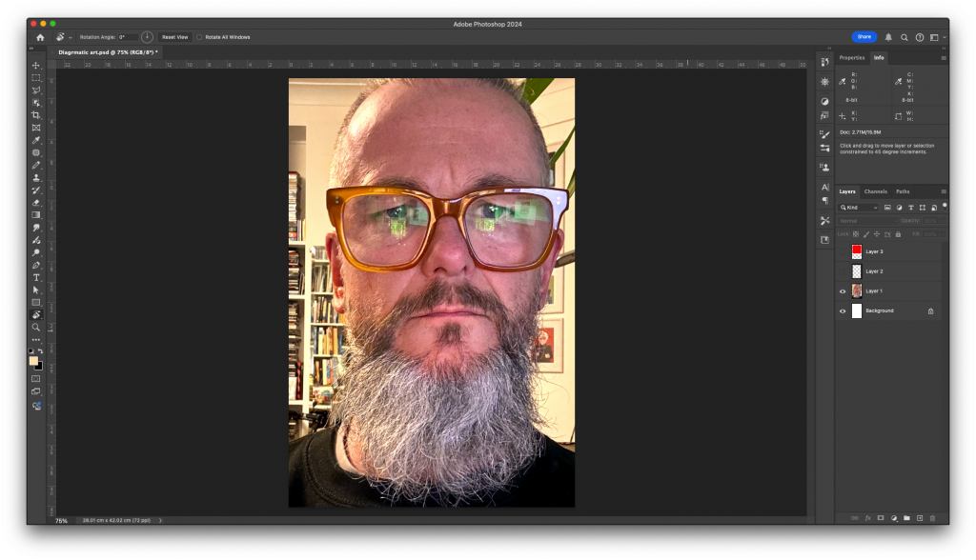
Task: Switch to the Channels tab
Action: tap(875, 191)
